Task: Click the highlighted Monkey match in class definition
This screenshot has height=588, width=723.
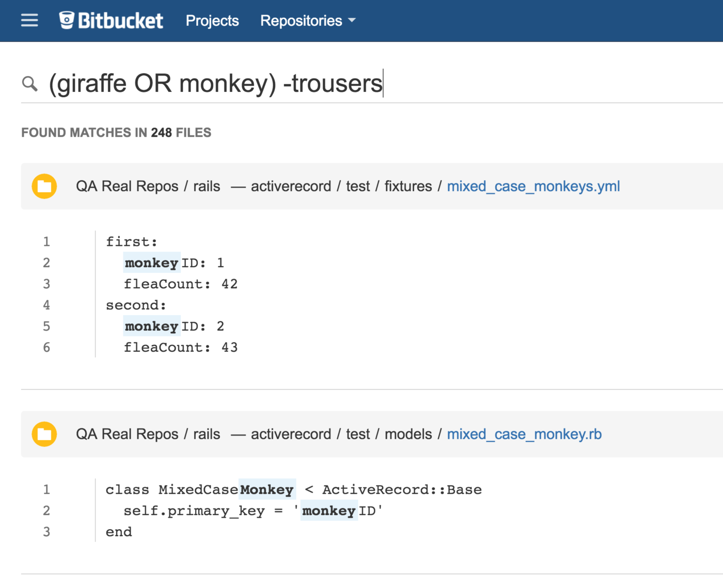Action: coord(267,489)
